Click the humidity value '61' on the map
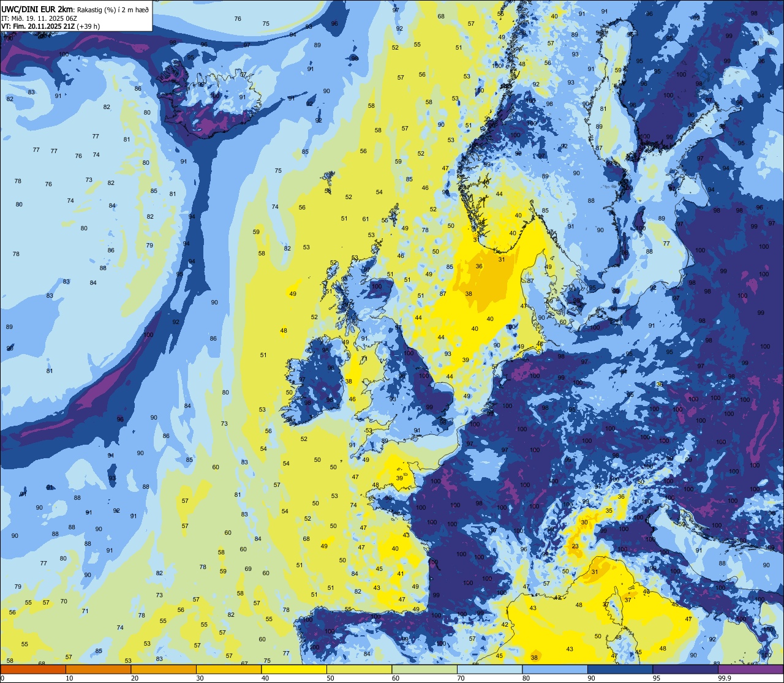The width and height of the screenshot is (784, 683). pos(366,219)
